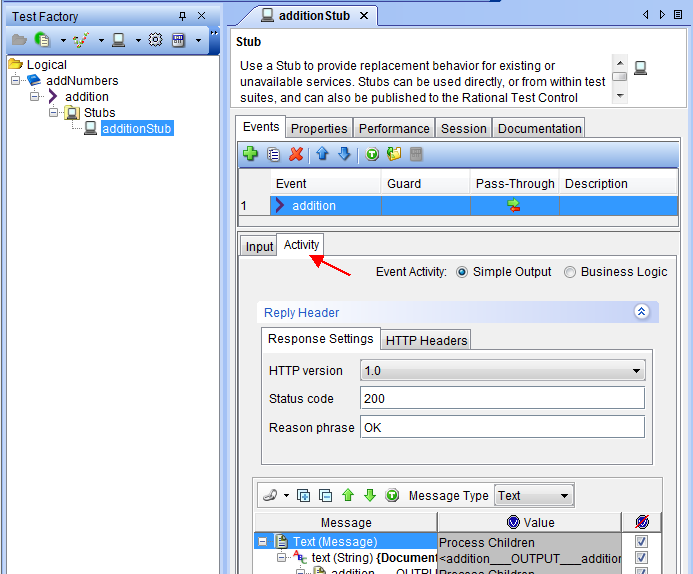
Task: Delete the selected event with red X
Action: (296, 154)
